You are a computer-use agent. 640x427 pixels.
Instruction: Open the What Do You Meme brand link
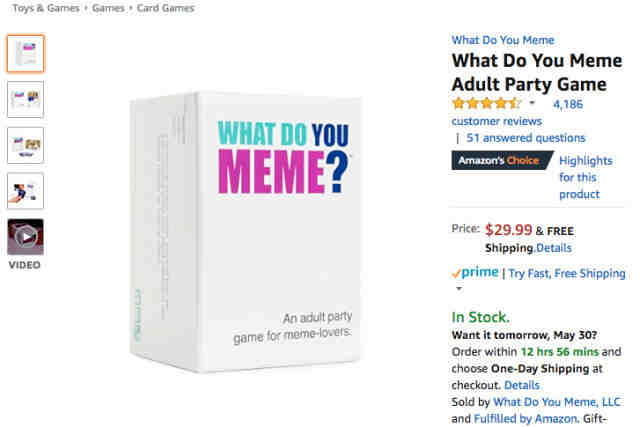click(x=503, y=40)
